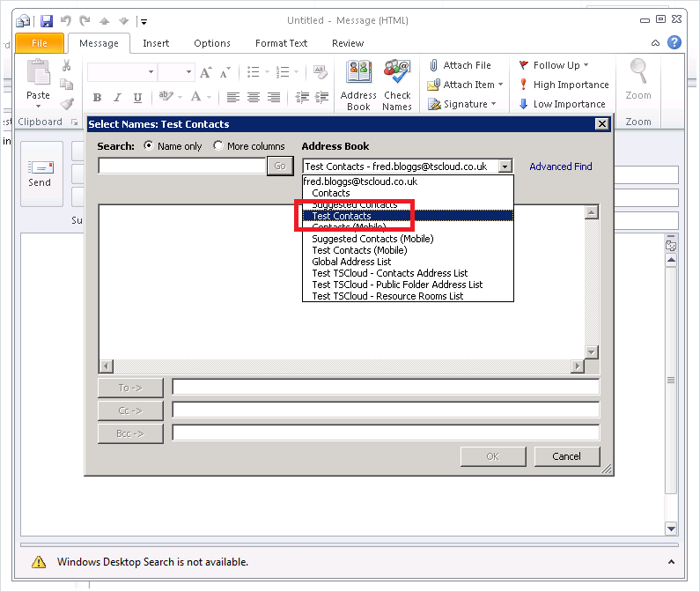Open the font size dropdown

pyautogui.click(x=188, y=72)
